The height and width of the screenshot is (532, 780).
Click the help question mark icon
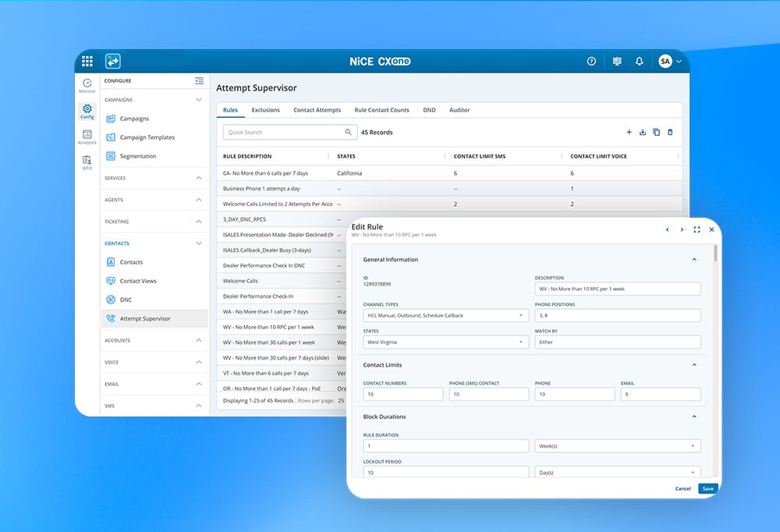pyautogui.click(x=591, y=61)
